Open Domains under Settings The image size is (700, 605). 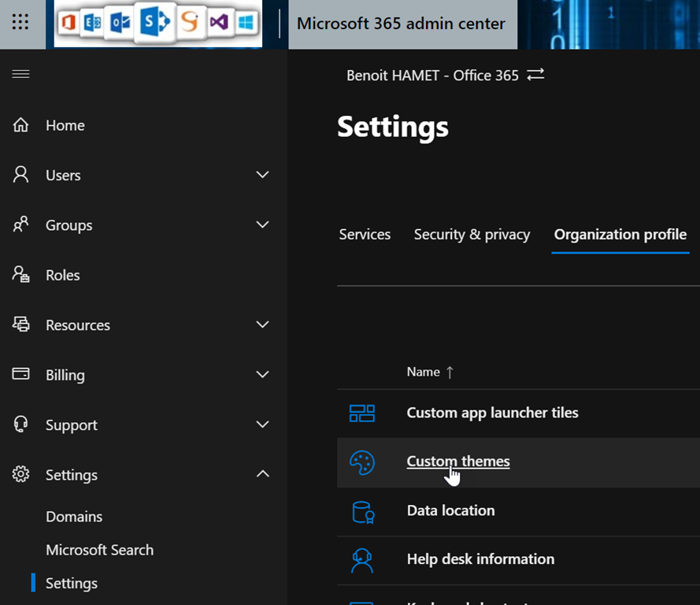click(x=74, y=517)
